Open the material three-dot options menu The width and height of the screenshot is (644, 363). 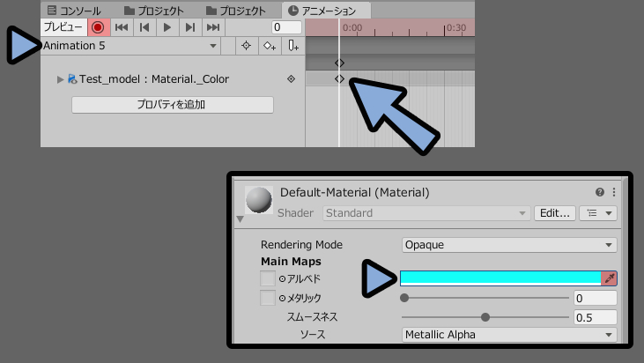point(614,192)
